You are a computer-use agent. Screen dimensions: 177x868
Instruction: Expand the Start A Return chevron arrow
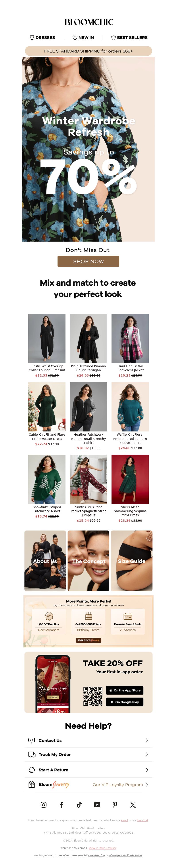(x=147, y=770)
